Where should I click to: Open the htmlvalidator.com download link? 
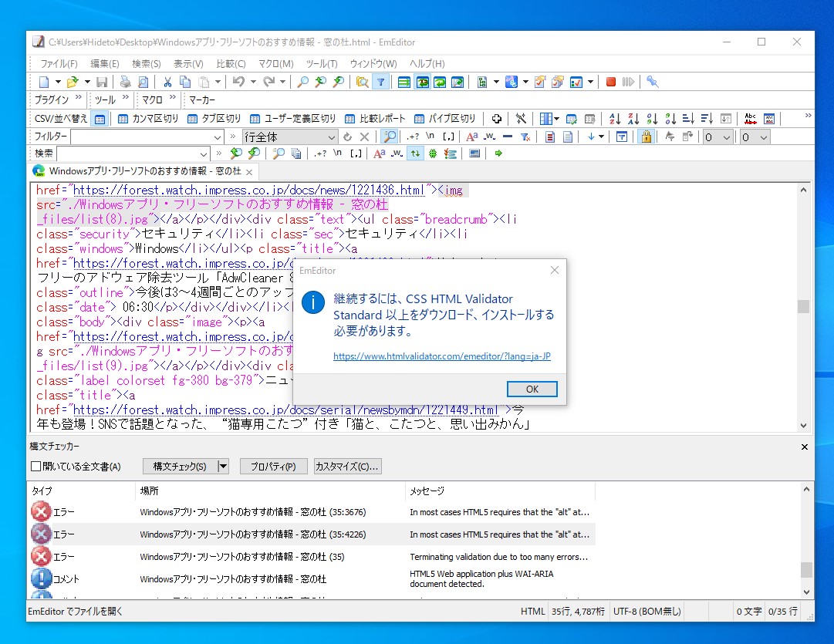coord(441,356)
